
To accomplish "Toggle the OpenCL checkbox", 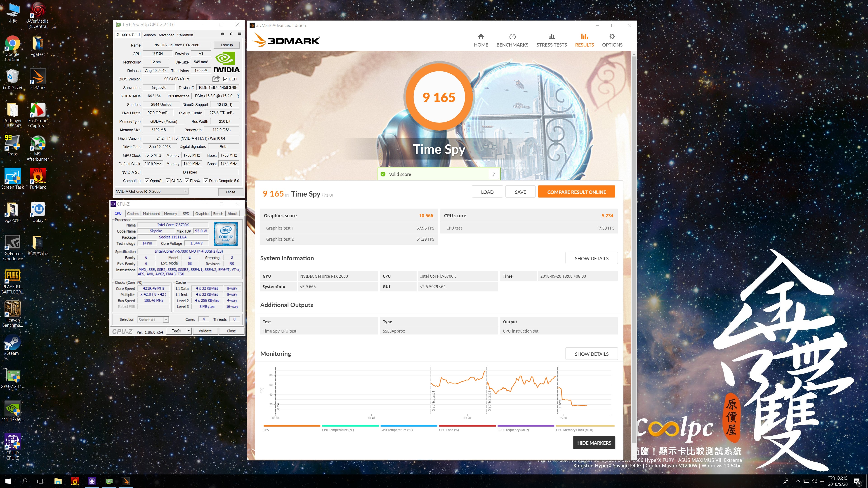I will click(x=147, y=181).
